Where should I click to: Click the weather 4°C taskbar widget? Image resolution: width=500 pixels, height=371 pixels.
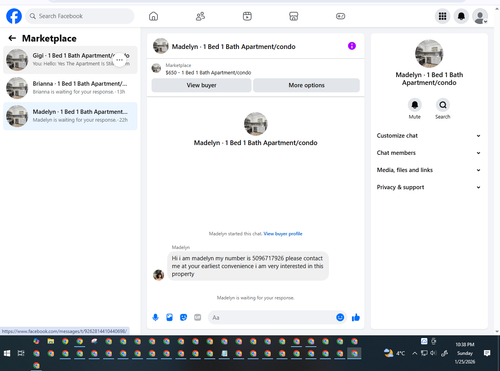(394, 353)
